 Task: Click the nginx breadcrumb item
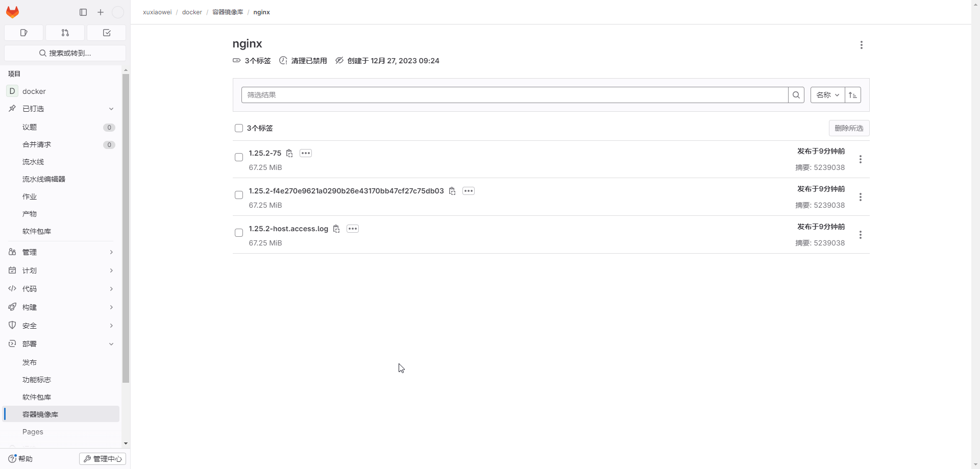tap(261, 12)
